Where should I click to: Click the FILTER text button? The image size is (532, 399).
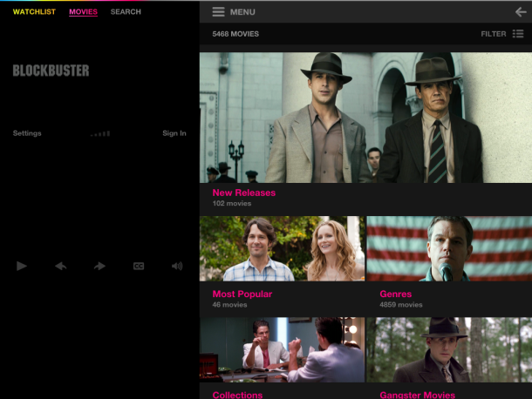click(x=494, y=34)
